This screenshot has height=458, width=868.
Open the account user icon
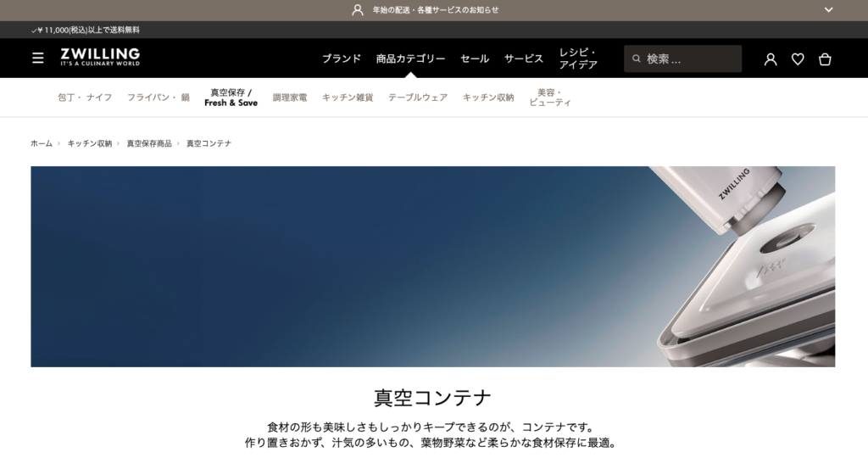point(771,59)
